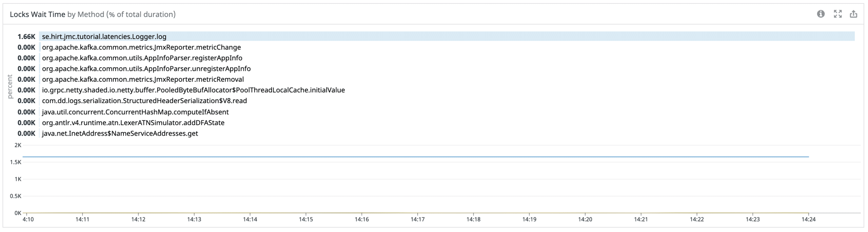Click the Locks Wait Time widget title

click(x=37, y=14)
